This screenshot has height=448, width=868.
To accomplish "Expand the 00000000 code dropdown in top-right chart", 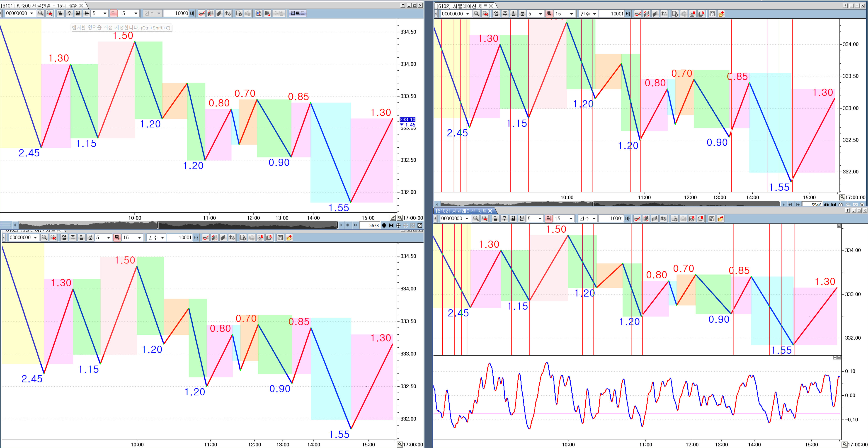I will click(x=467, y=14).
